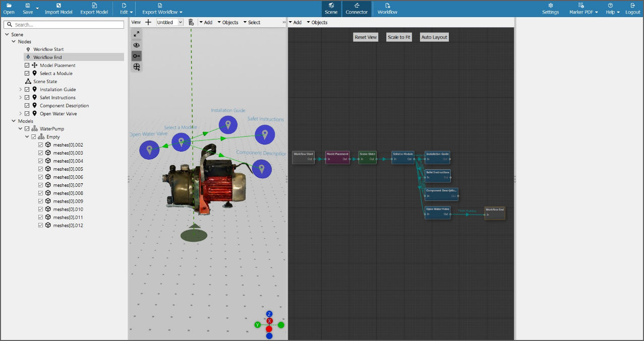Expand the Installation Guide tree node
644x341 pixels.
pos(21,90)
